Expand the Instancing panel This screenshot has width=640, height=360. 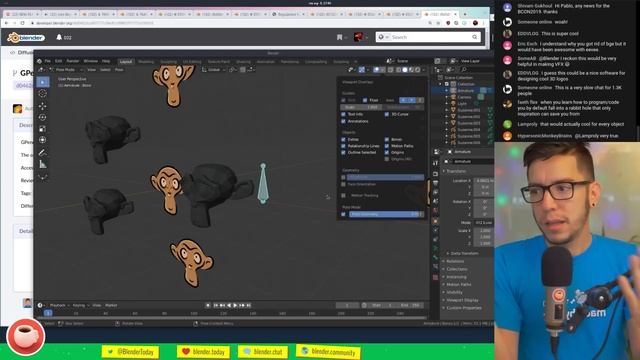pos(455,277)
